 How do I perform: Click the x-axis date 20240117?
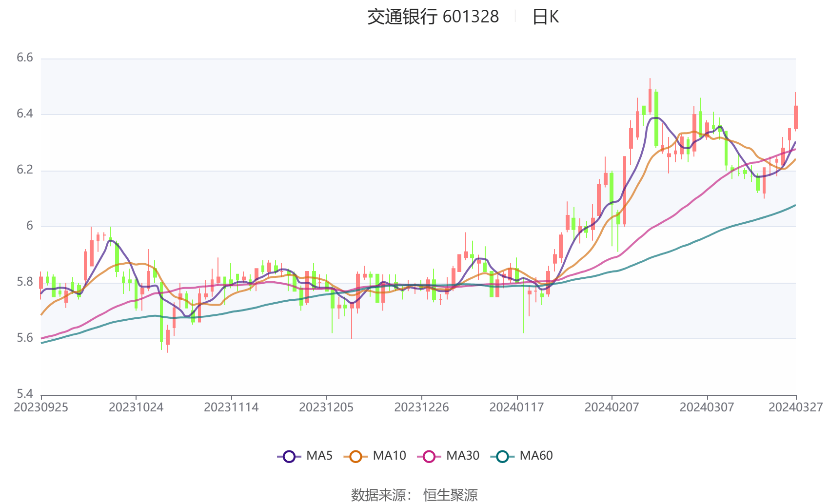click(x=516, y=407)
